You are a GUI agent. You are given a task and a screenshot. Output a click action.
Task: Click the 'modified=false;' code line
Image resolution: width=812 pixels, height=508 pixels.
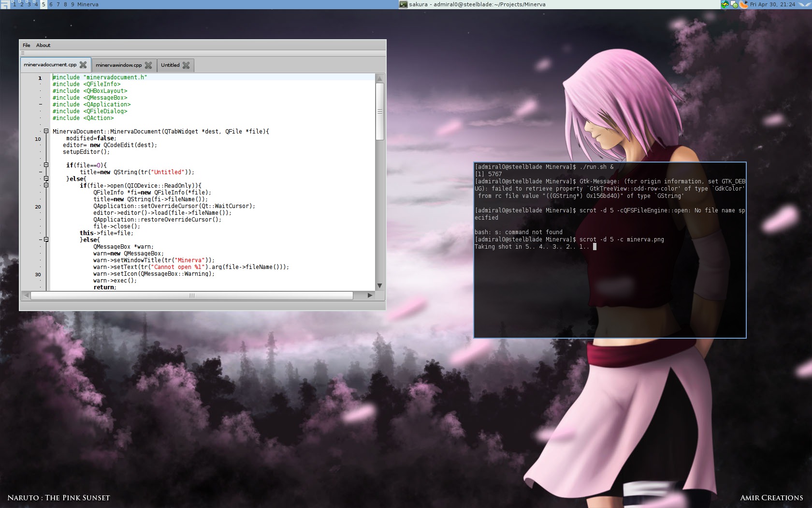pos(91,138)
